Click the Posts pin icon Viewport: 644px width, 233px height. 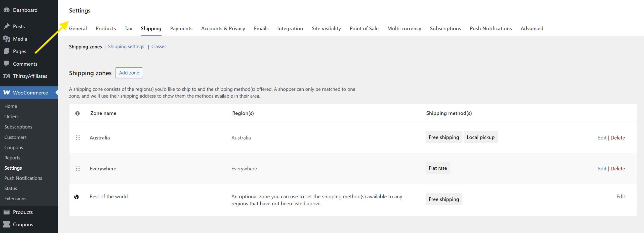7,26
